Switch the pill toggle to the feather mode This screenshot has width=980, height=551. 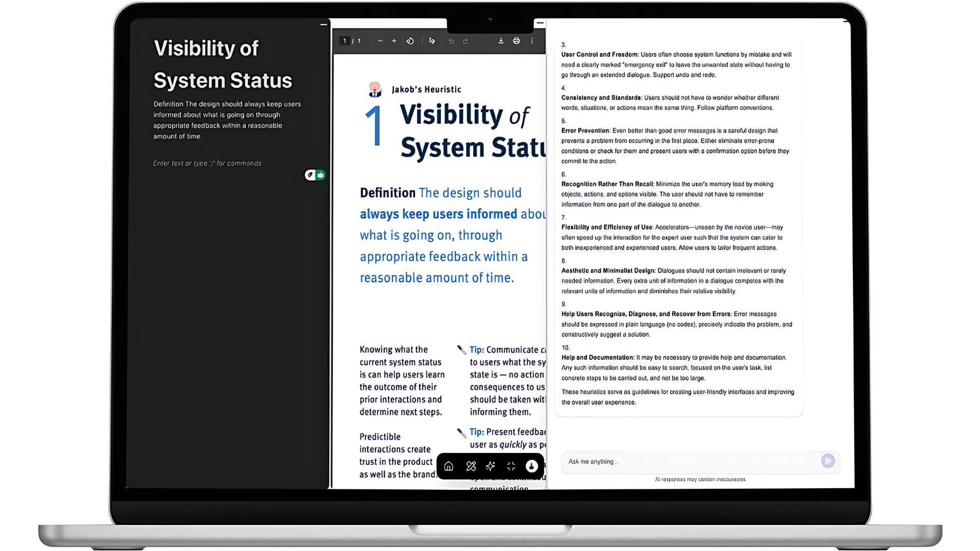tap(310, 174)
